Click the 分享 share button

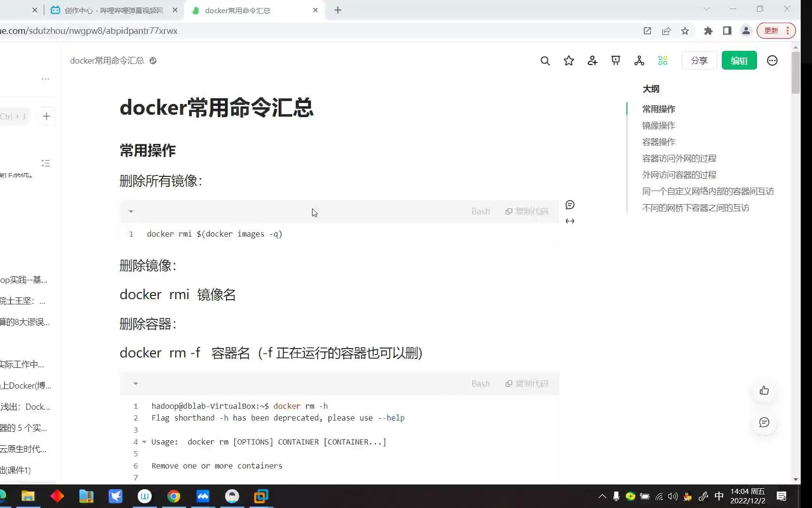[x=699, y=61]
